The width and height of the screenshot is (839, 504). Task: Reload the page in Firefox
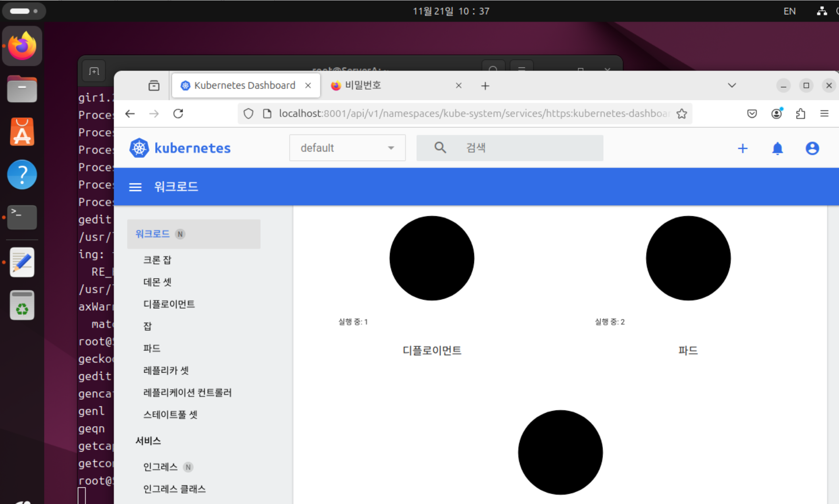tap(178, 114)
